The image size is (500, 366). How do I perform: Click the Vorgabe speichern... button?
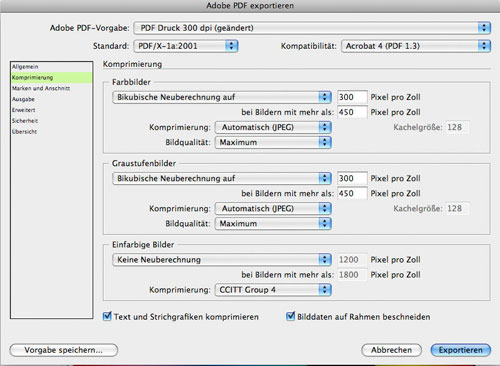tap(64, 350)
